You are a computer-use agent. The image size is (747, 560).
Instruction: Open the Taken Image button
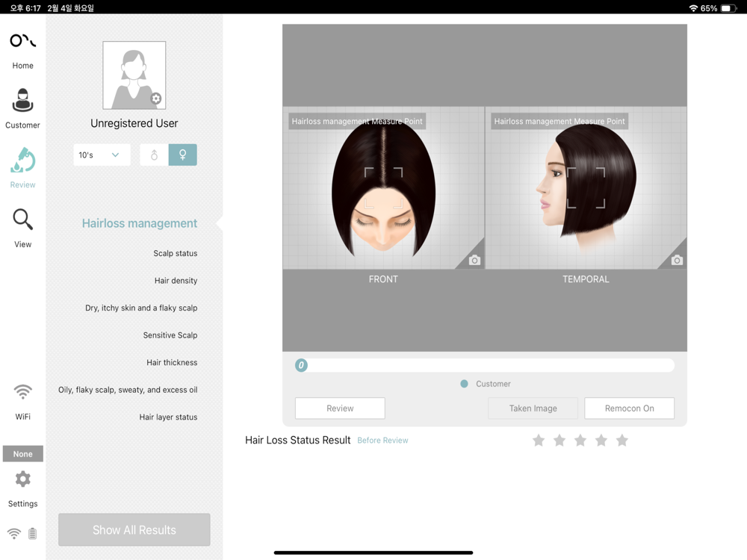tap(533, 408)
